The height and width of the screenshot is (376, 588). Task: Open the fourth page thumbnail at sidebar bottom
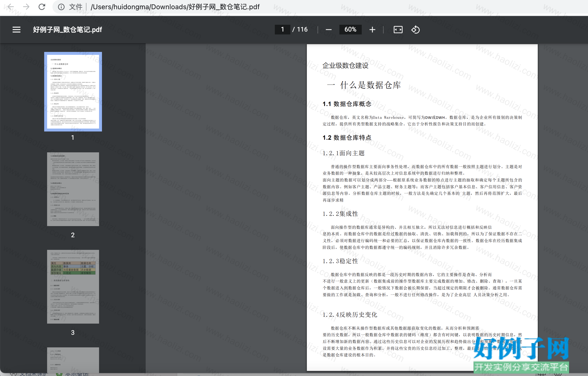pos(73,360)
